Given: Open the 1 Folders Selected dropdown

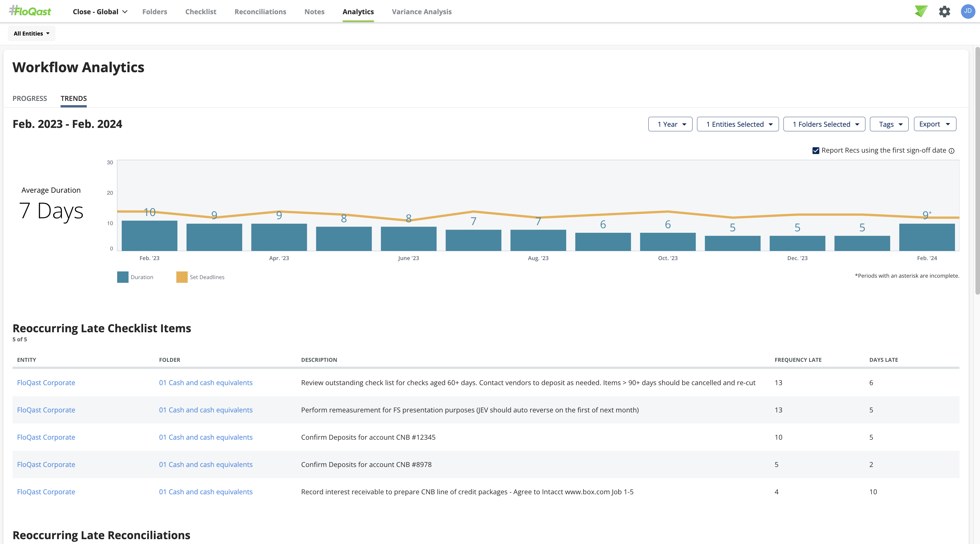Looking at the screenshot, I should (824, 124).
